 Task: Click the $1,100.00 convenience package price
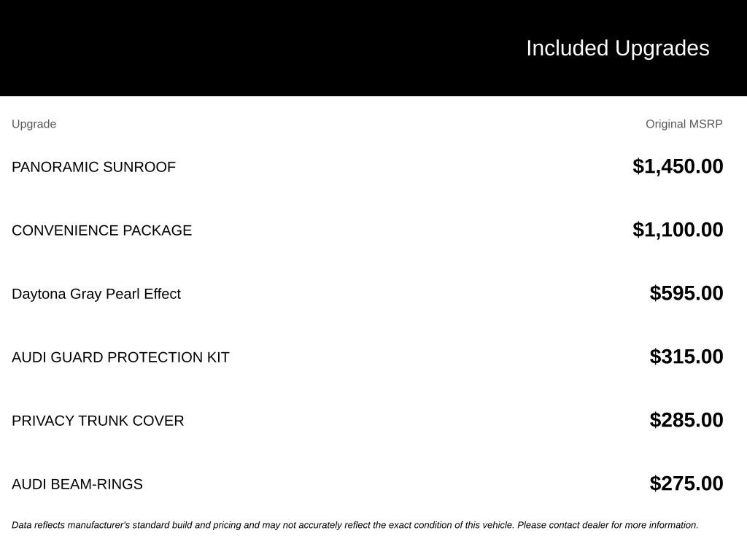[678, 230]
